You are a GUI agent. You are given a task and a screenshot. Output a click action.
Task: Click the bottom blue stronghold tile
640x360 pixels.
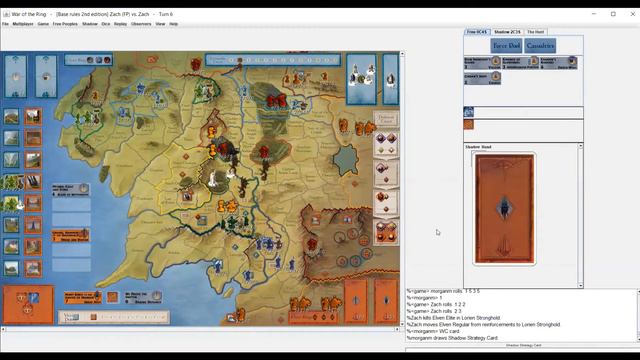(x=11, y=268)
